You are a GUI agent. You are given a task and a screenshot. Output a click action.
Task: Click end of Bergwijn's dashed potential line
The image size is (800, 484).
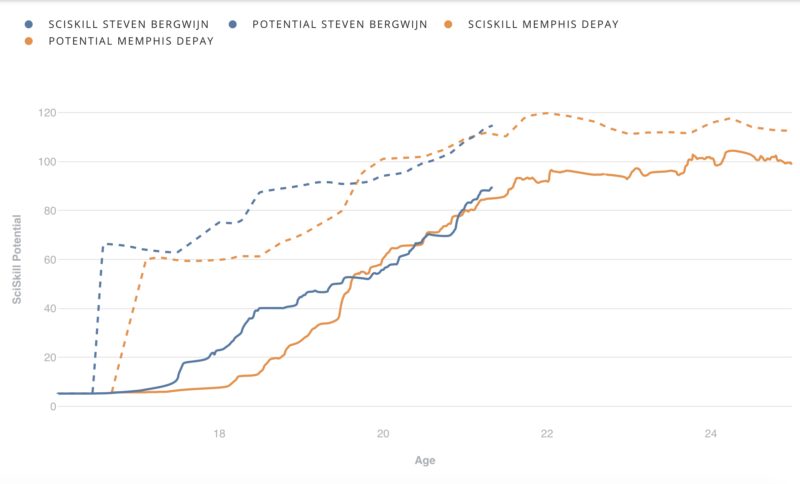(492, 125)
